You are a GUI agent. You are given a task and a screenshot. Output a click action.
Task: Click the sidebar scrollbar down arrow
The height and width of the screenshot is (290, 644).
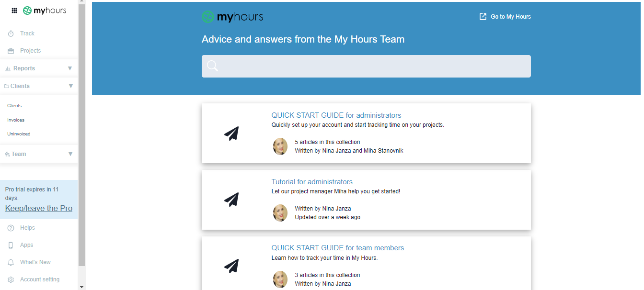pyautogui.click(x=81, y=287)
